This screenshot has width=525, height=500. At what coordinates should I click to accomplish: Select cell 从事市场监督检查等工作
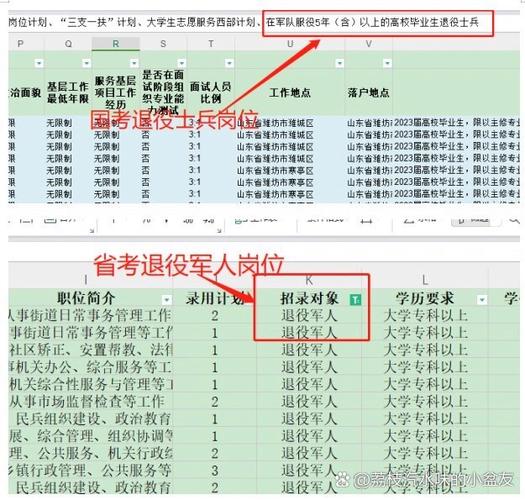click(90, 402)
